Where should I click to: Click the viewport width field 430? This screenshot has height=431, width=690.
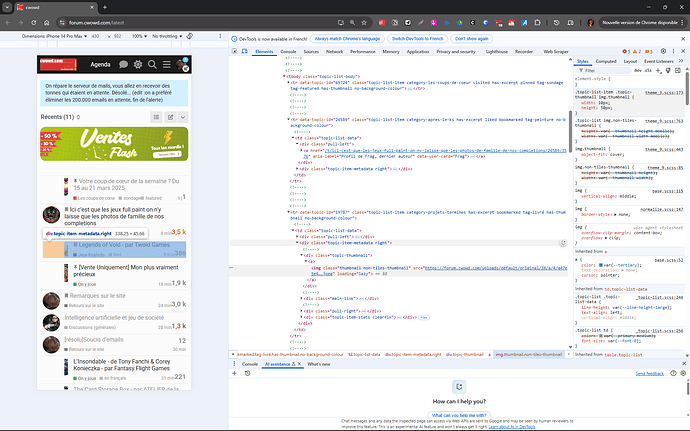[95, 36]
